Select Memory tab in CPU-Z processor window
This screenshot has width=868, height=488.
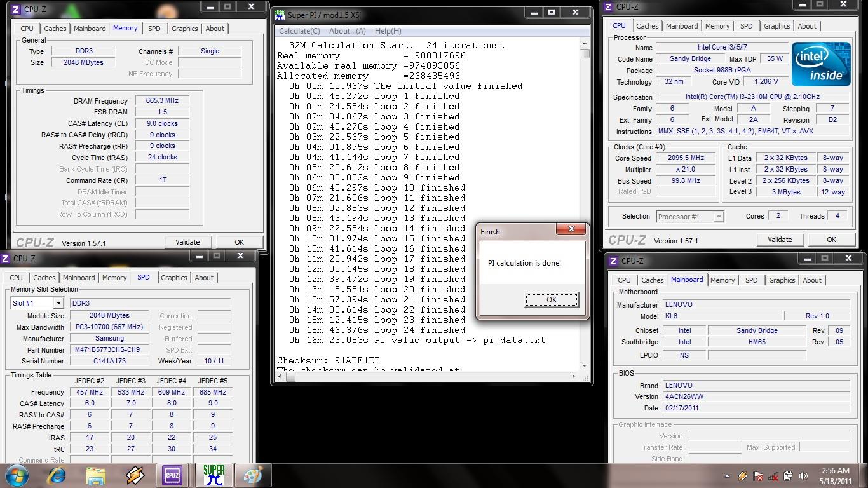coord(717,26)
